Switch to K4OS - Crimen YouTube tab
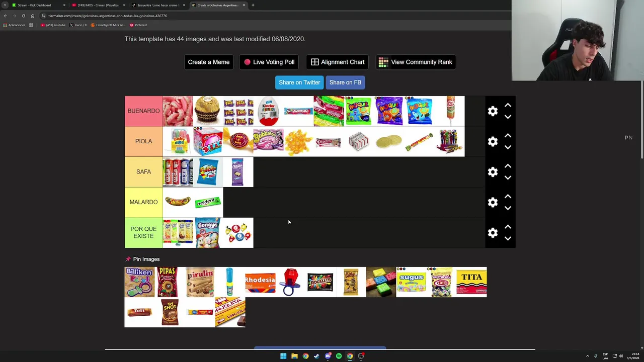Image resolution: width=644 pixels, height=362 pixels. (98, 5)
